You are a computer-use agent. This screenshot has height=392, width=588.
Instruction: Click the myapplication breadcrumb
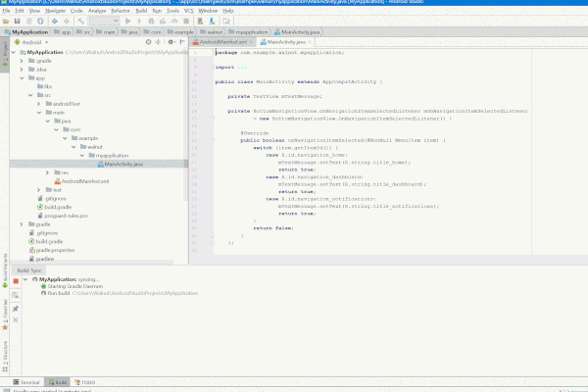(x=249, y=32)
